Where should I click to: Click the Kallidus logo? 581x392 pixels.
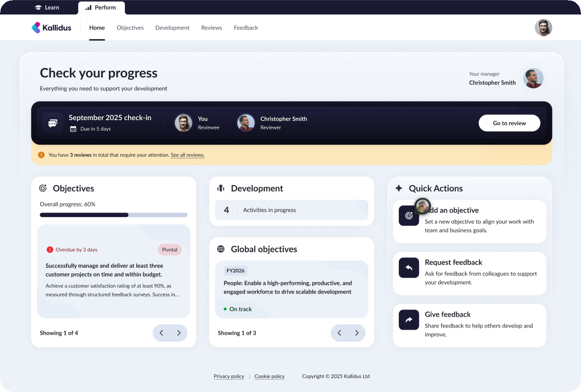[52, 28]
